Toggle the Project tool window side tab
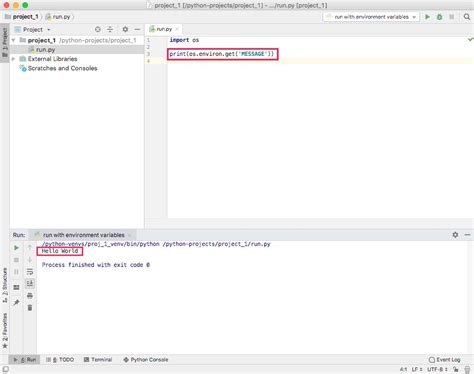This screenshot has height=374, width=474. [x=5, y=42]
